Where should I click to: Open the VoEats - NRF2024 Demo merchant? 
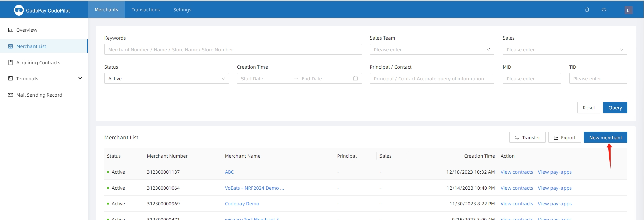254,188
